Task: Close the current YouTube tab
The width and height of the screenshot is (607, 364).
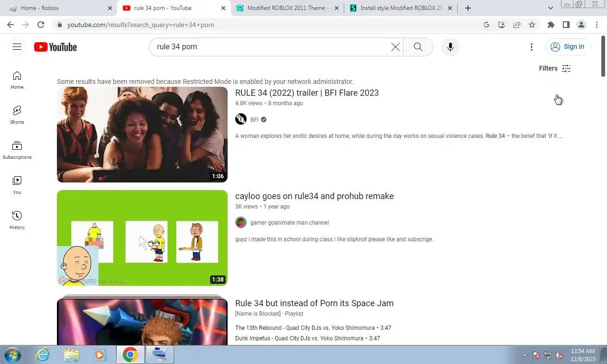Action: [223, 8]
